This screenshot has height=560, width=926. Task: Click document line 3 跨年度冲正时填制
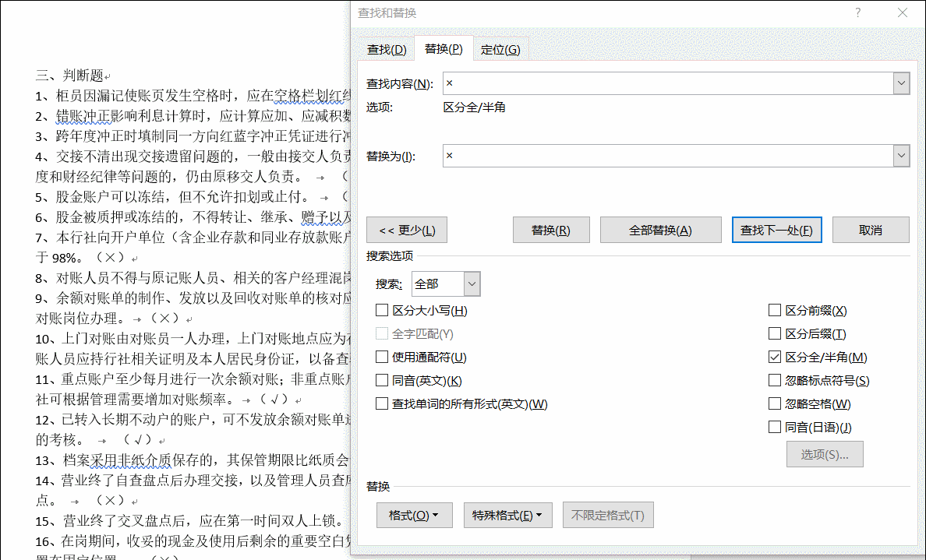(192, 136)
